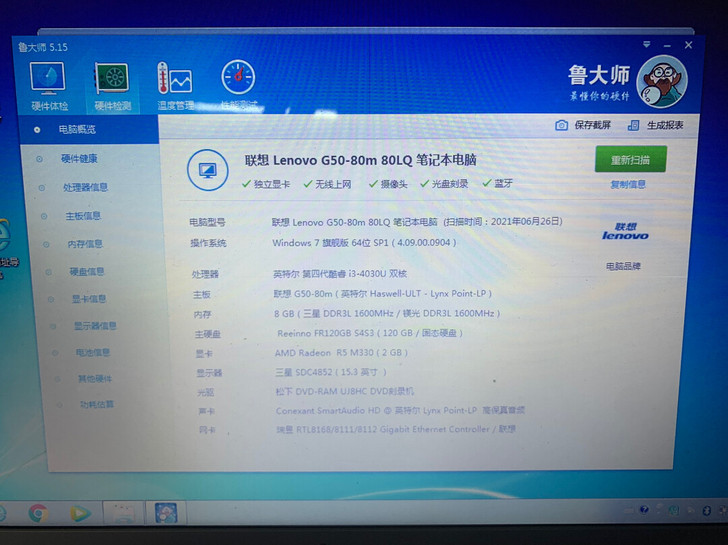Click the motherboard value Haswell-ULT - Lynx Point-LP
The width and height of the screenshot is (728, 545).
(382, 294)
